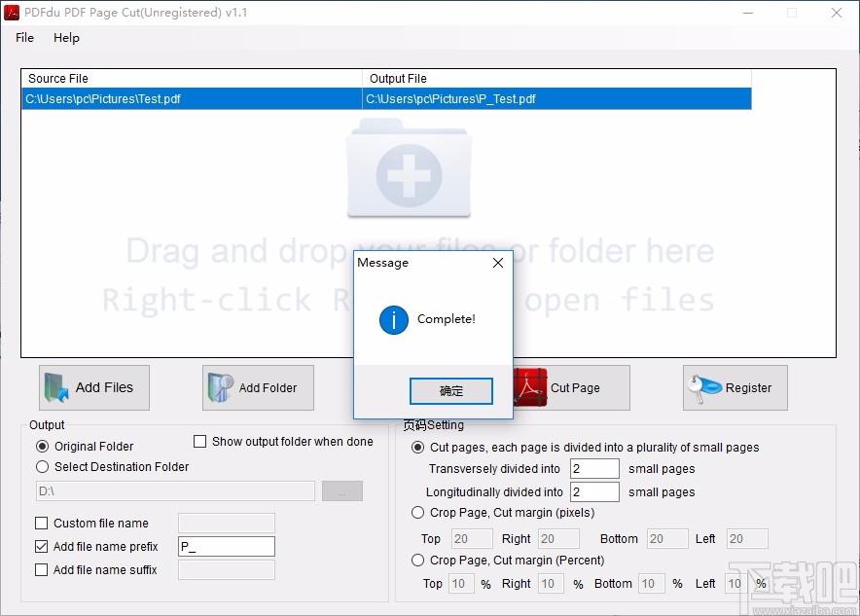Click the info icon in the Complete dialog

[x=394, y=320]
